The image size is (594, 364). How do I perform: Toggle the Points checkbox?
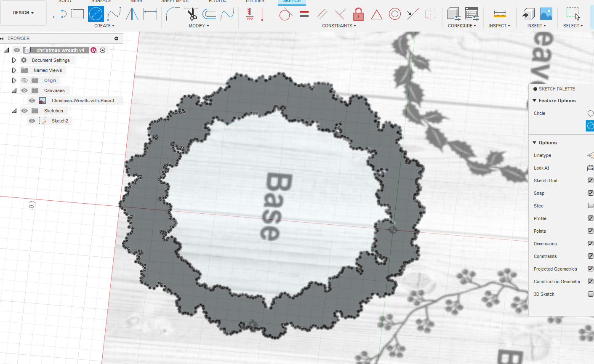pyautogui.click(x=591, y=231)
